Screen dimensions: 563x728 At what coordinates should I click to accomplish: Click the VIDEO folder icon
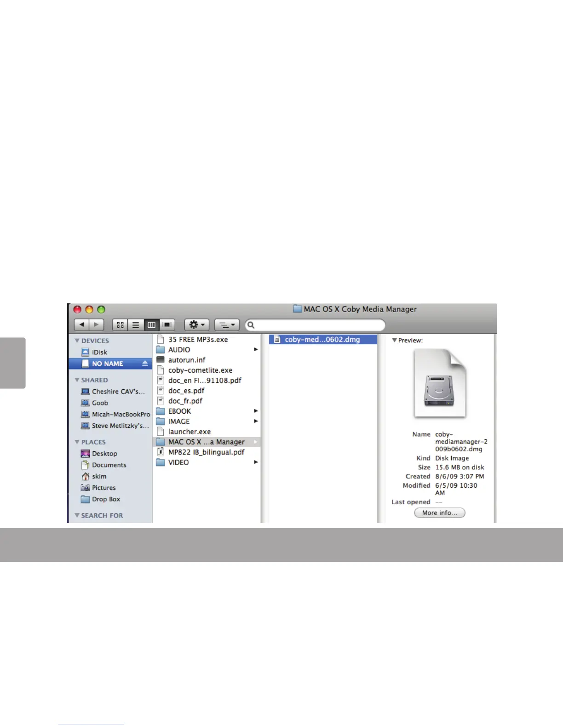(x=161, y=462)
